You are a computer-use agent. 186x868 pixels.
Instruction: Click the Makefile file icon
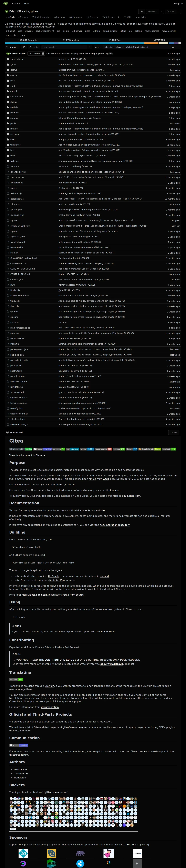[x=8, y=344]
